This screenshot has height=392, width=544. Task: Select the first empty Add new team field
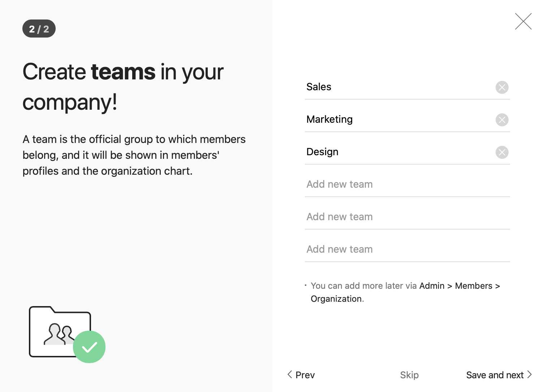407,184
